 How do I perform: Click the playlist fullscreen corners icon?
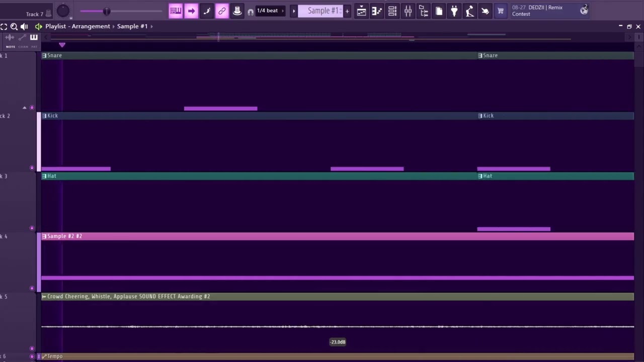pyautogui.click(x=4, y=26)
